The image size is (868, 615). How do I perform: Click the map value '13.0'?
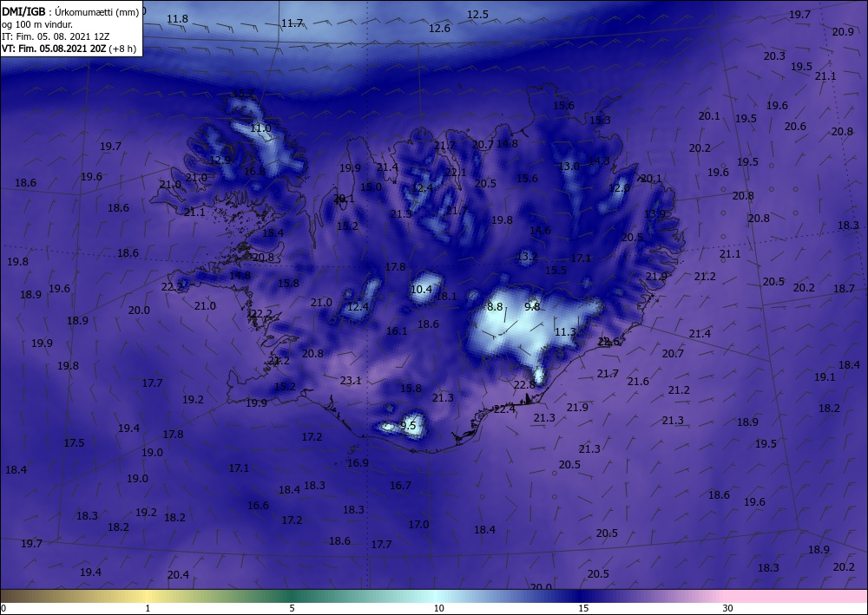coord(569,167)
